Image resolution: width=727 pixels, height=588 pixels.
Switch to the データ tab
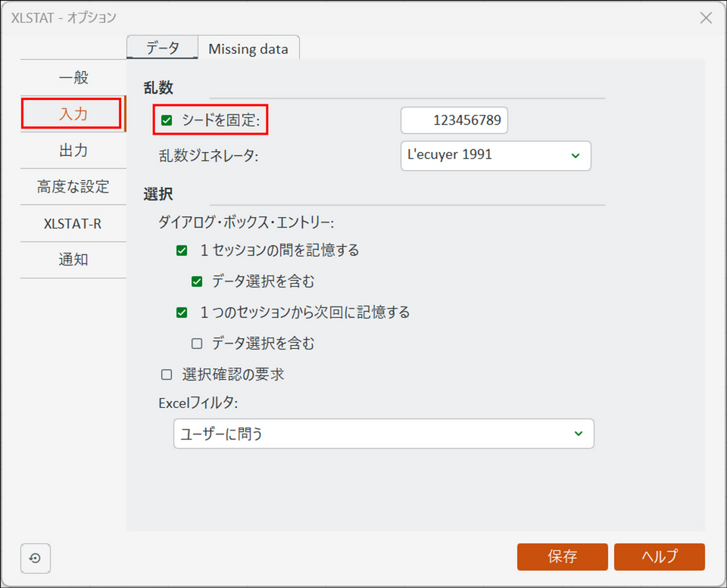coord(162,48)
